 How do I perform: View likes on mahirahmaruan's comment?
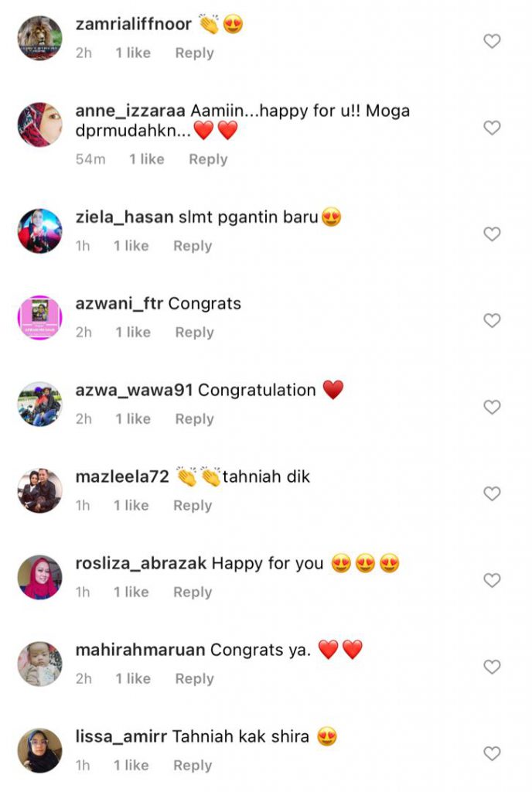133,678
